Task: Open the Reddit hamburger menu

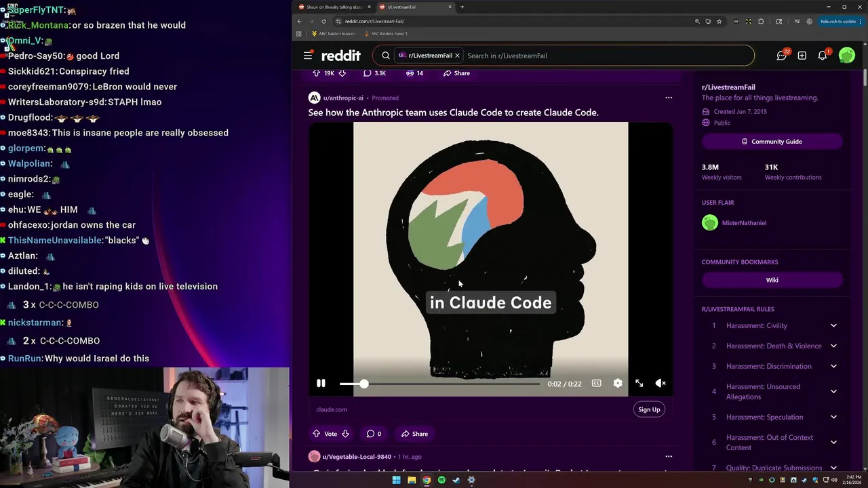Action: 308,56
